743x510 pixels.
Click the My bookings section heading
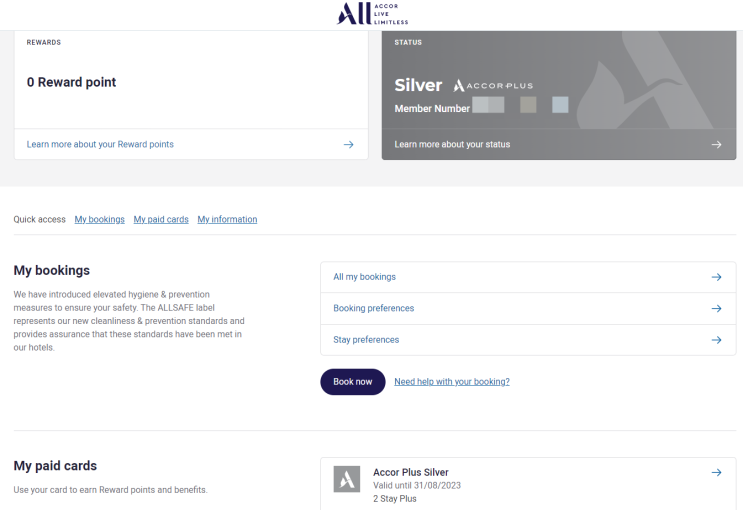tap(52, 270)
